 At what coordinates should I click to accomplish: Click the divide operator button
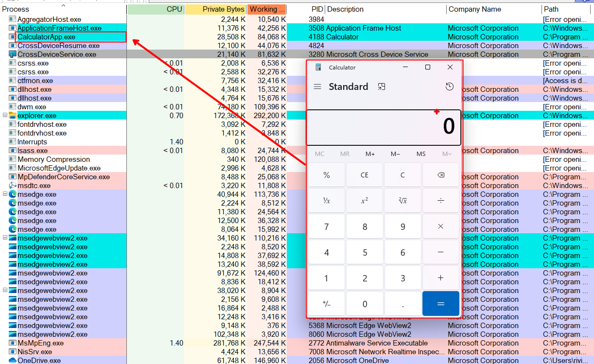point(440,201)
